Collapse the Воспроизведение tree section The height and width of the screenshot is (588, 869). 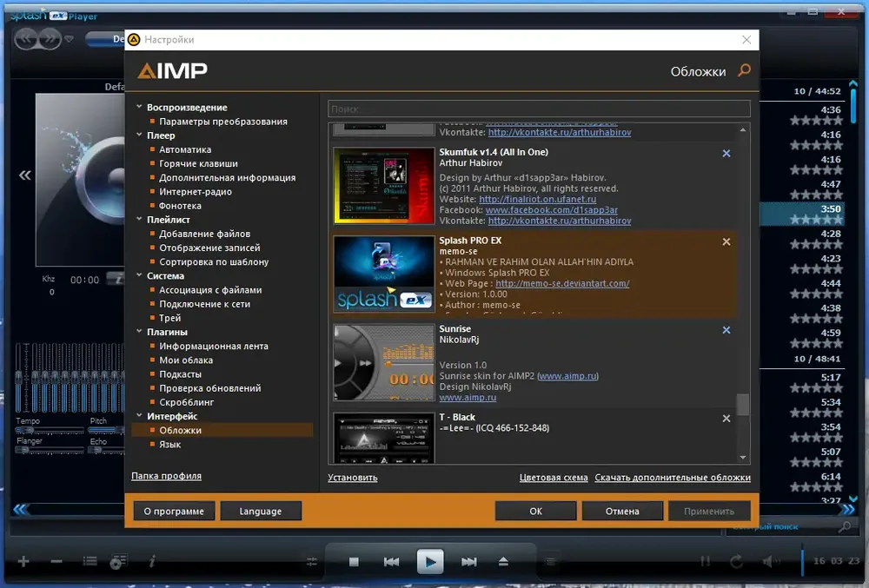tap(139, 106)
